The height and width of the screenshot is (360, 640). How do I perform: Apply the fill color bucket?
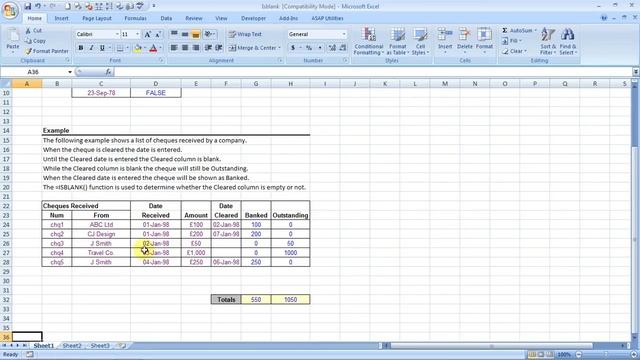(138, 48)
